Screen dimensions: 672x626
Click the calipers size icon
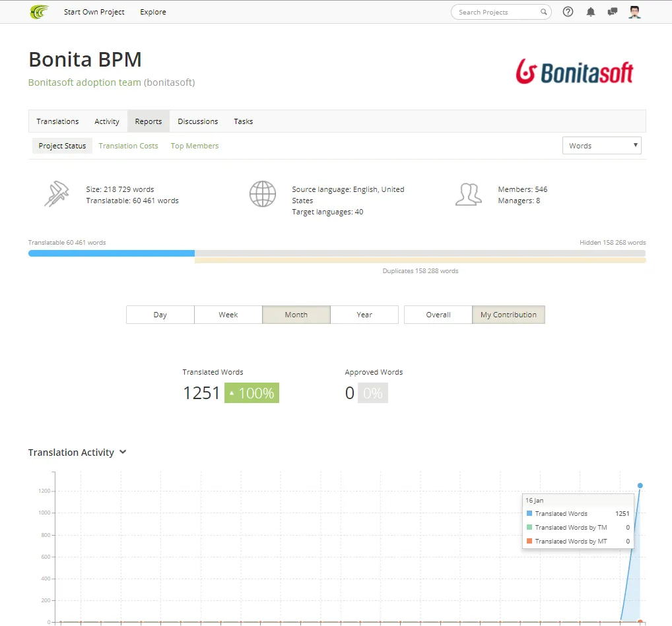57,194
